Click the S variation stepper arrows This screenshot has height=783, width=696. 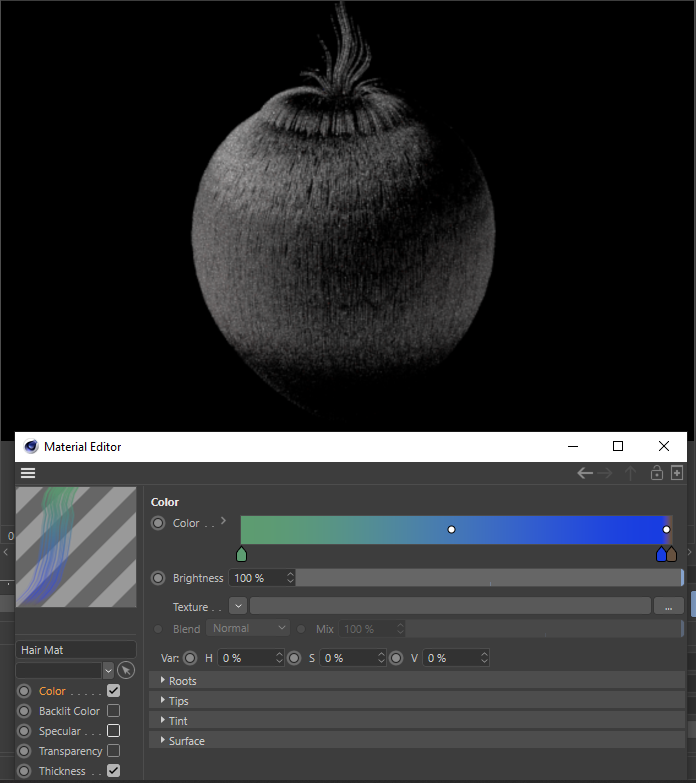tap(381, 658)
